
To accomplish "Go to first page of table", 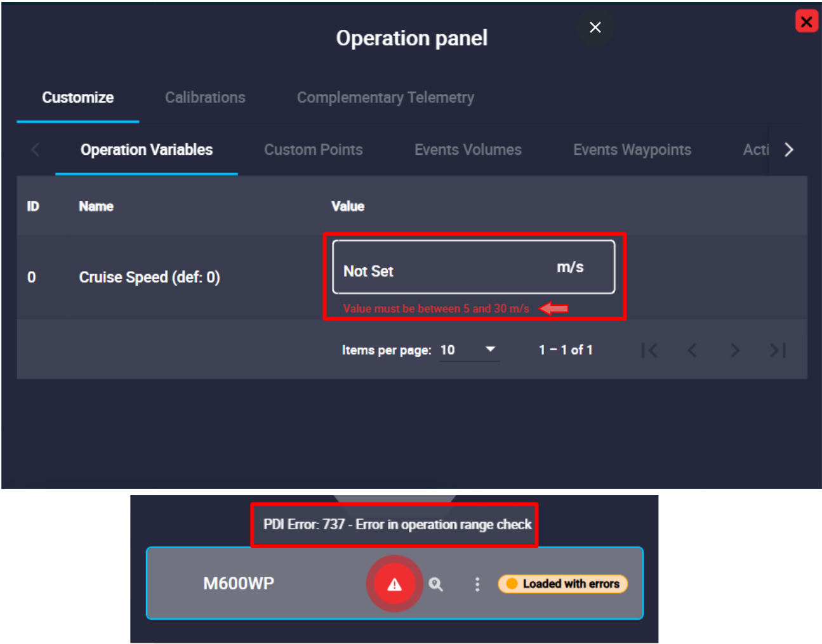I will click(x=649, y=350).
